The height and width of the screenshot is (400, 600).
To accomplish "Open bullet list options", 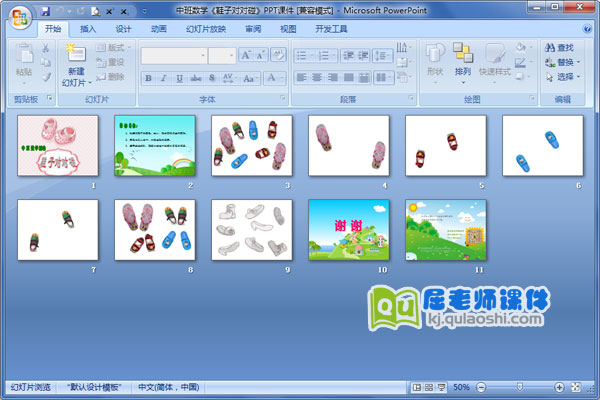I will [305, 56].
